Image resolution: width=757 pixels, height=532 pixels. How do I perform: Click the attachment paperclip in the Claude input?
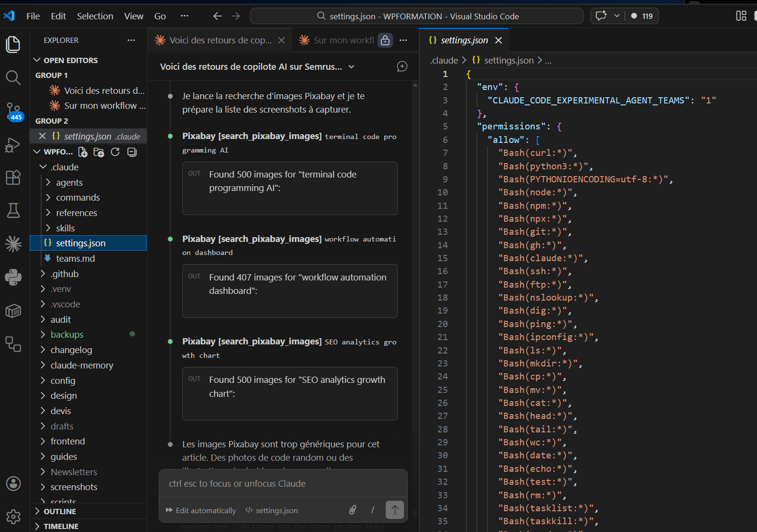(353, 510)
